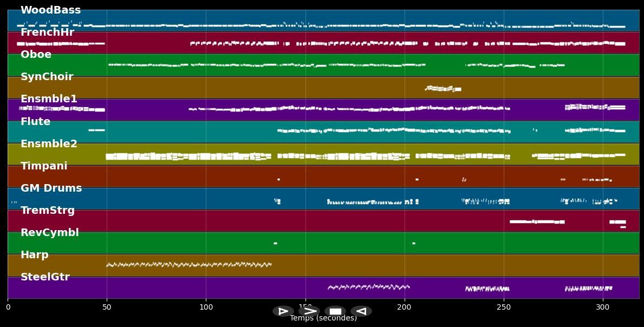Select the Timpani track label
The image size is (644, 327).
44,166
